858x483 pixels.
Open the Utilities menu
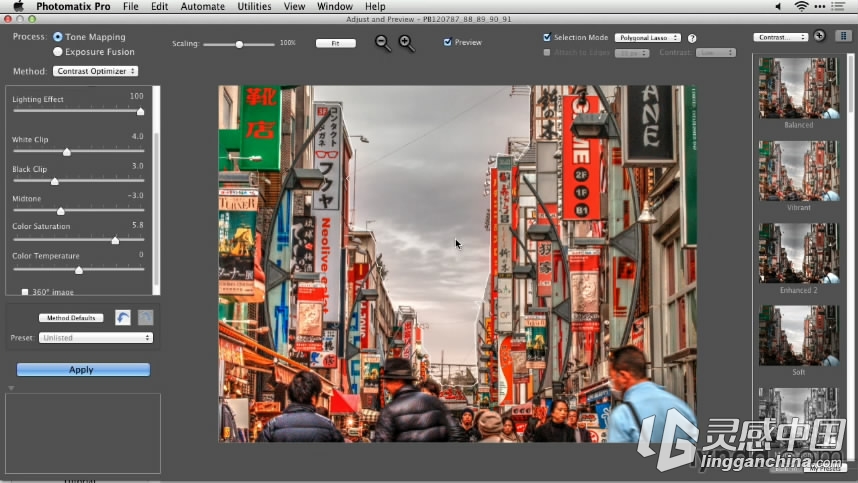click(x=254, y=6)
